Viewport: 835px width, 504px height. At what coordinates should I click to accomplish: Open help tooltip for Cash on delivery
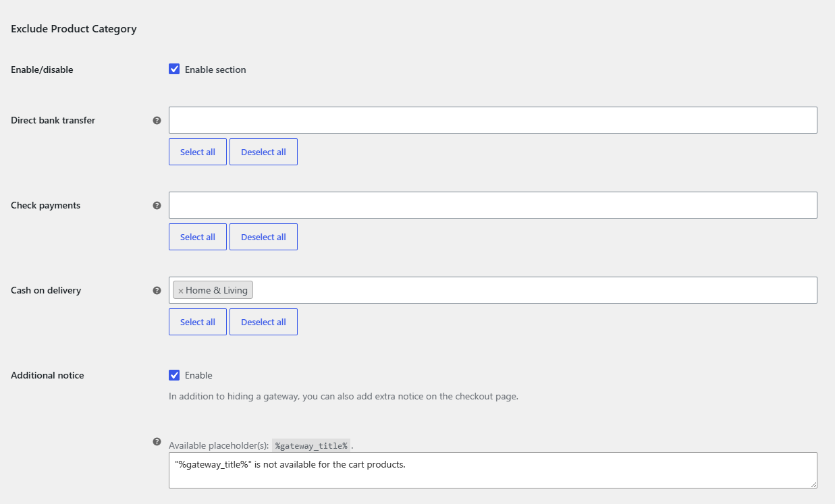(157, 290)
